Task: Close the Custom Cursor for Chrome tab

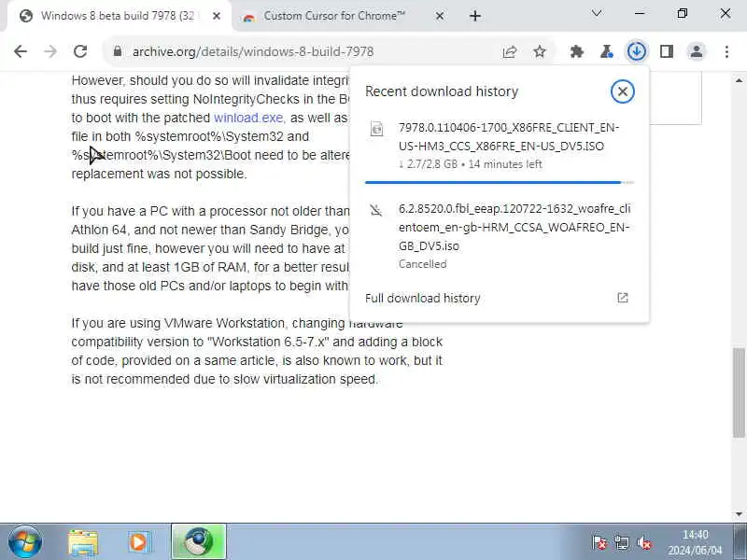Action: tap(440, 16)
